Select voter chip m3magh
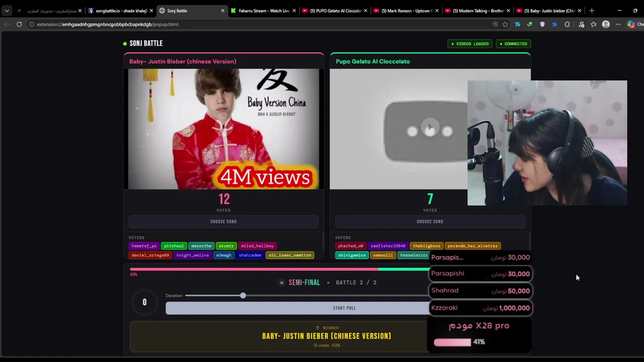 (x=223, y=255)
